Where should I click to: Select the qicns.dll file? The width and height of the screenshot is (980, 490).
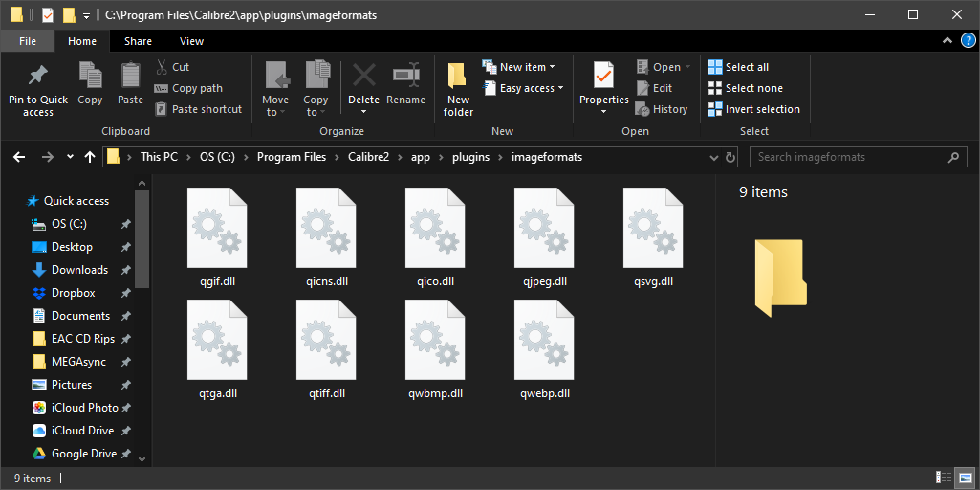click(x=326, y=237)
